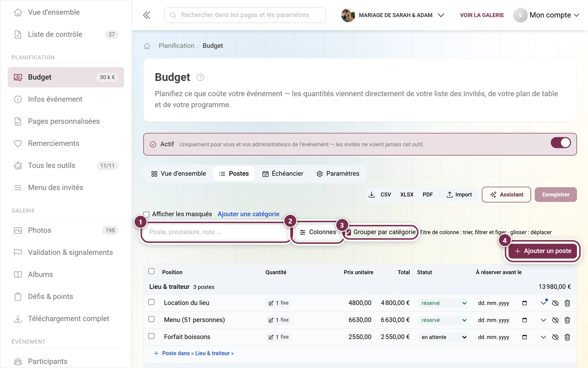Viewport: 588px width, 368px height.
Task: Open Photos in the sidebar
Action: 66,230
